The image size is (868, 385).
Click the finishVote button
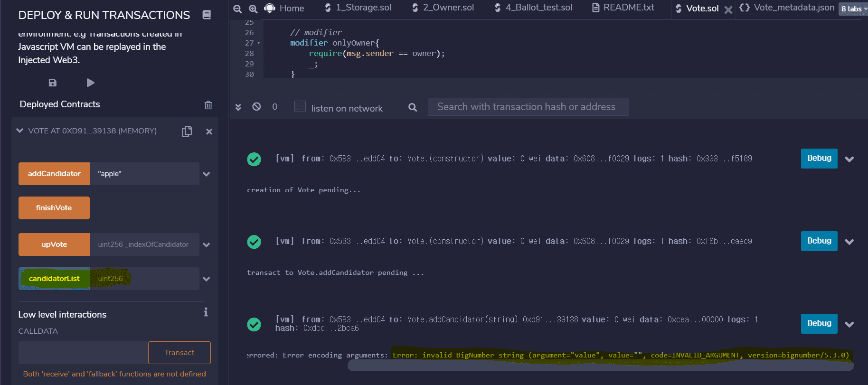coord(54,208)
